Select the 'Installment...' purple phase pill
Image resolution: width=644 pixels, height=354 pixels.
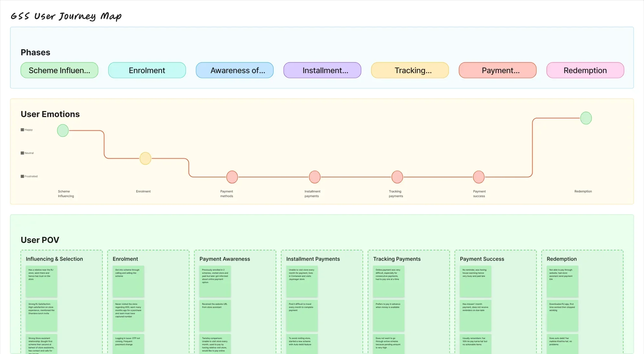tap(322, 70)
